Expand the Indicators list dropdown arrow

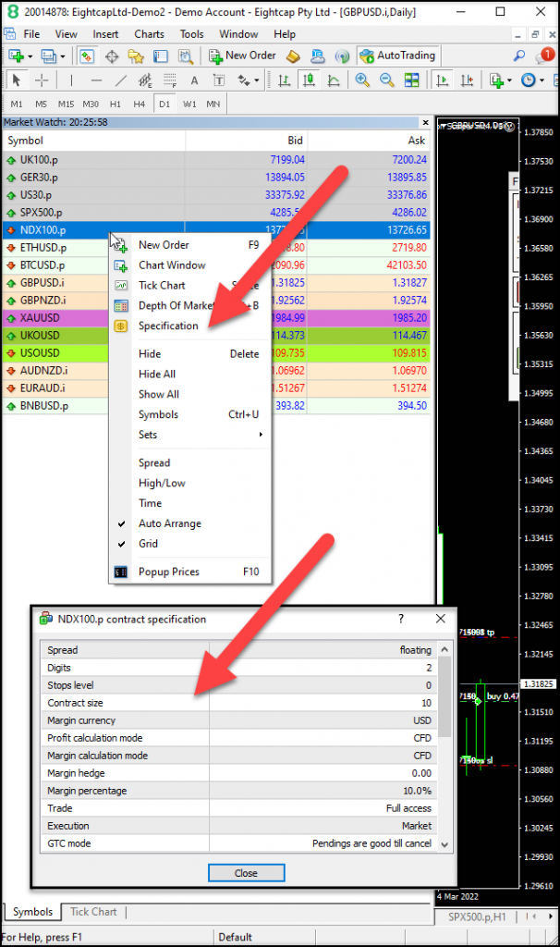(510, 80)
